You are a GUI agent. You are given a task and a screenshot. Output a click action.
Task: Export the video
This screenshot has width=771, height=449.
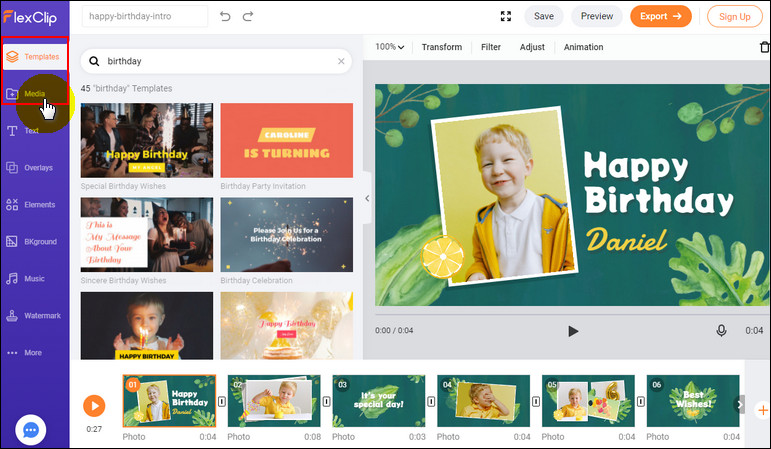(x=661, y=16)
